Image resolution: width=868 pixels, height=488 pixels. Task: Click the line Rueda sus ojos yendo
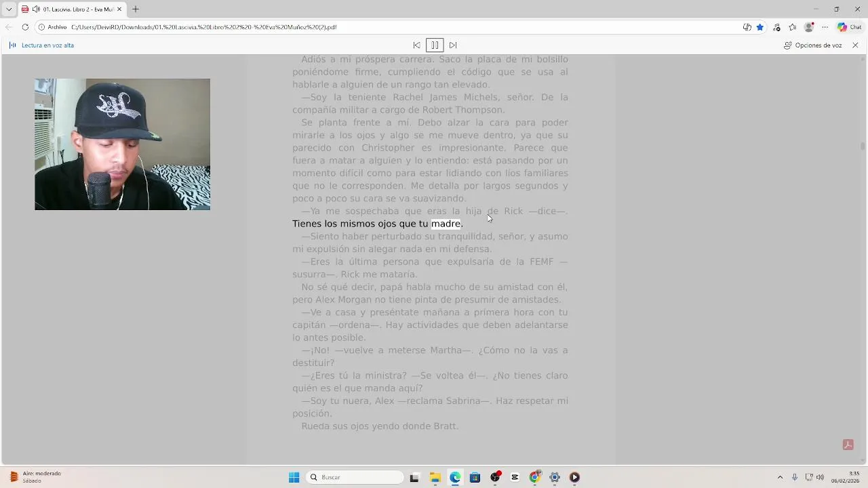point(380,426)
